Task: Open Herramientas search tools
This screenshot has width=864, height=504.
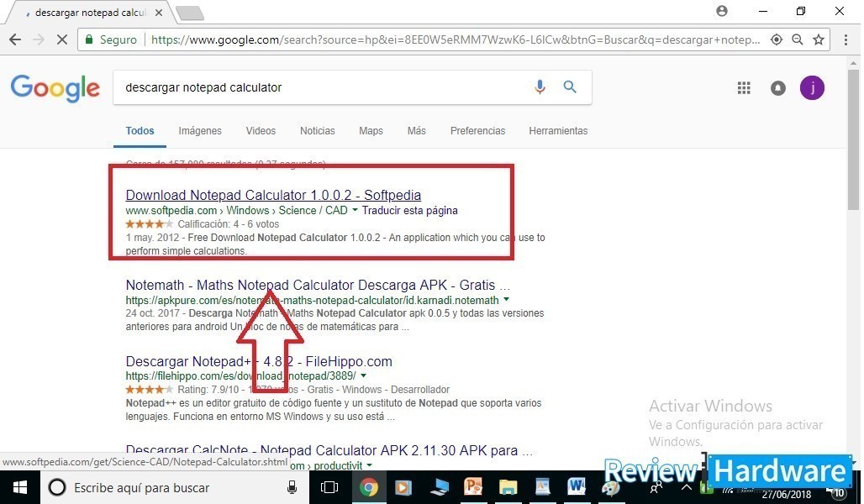Action: click(x=558, y=130)
